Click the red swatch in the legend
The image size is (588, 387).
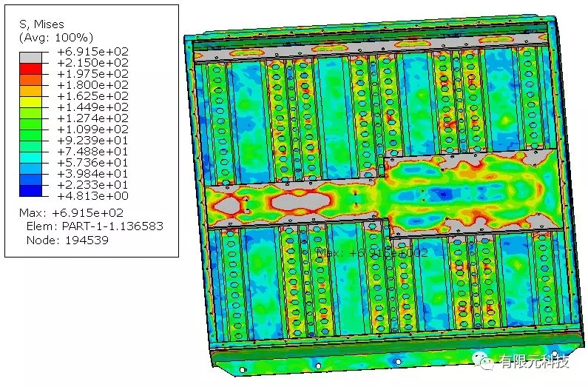coord(30,68)
